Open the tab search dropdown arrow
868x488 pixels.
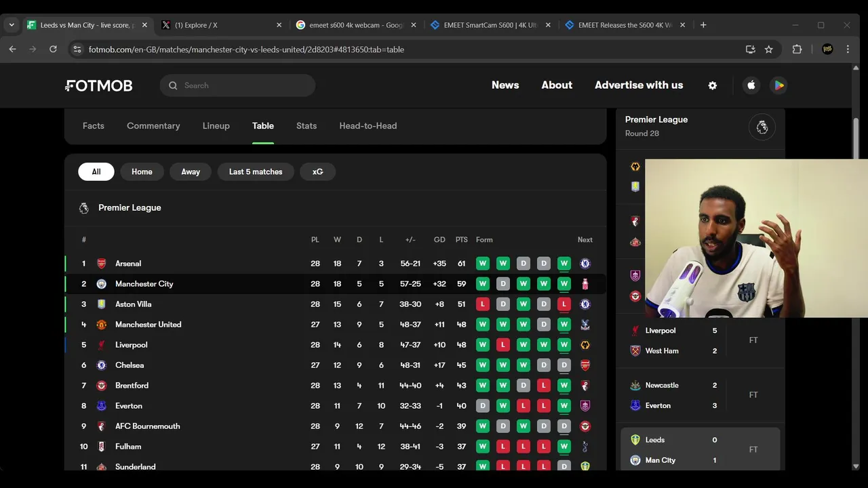click(x=12, y=25)
